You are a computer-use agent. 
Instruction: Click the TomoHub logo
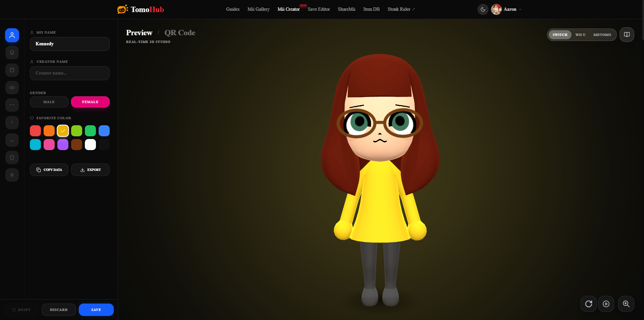pos(141,9)
